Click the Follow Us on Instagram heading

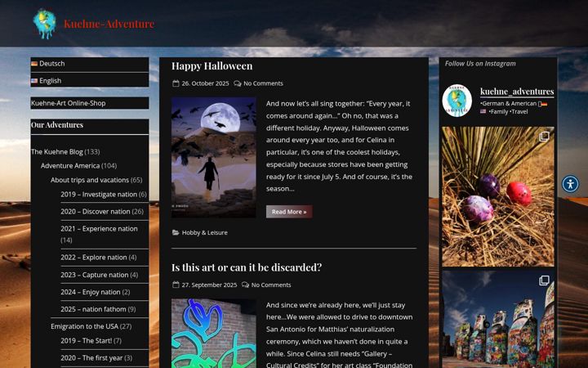pos(480,64)
